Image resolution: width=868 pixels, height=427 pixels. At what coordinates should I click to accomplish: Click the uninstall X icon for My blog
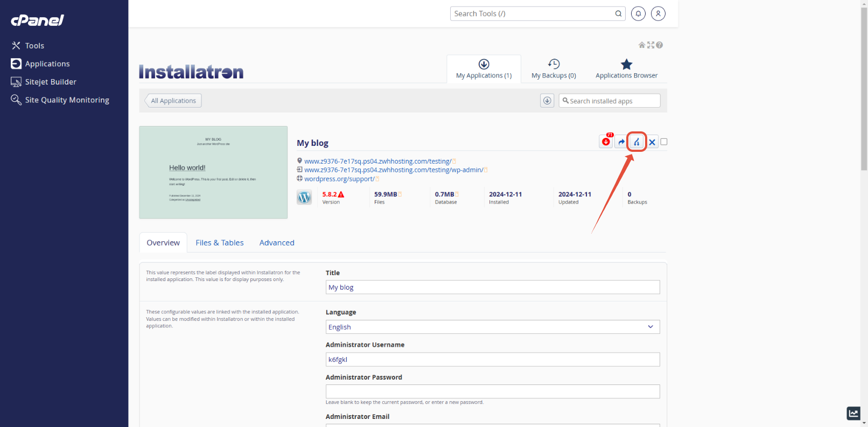[652, 142]
